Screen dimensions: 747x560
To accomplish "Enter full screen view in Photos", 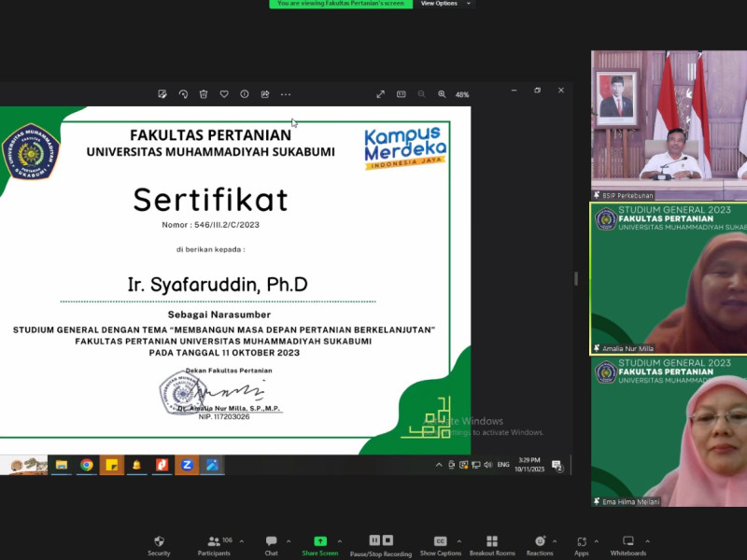I will coord(380,94).
